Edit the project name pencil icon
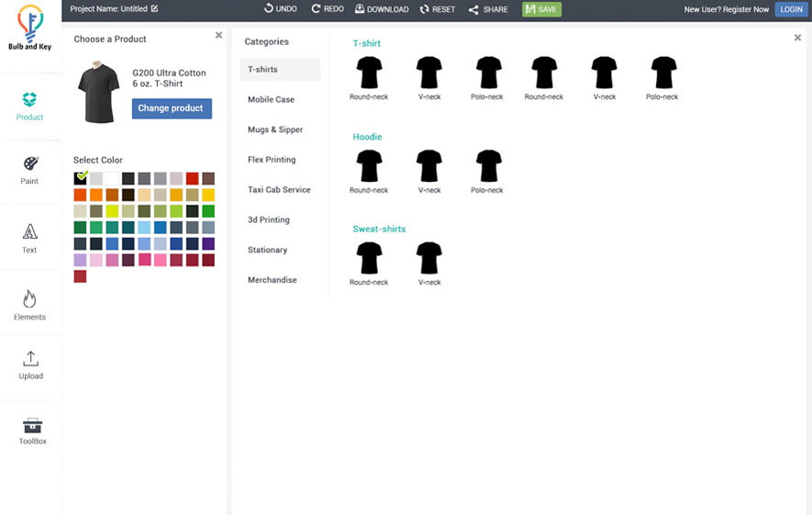This screenshot has height=515, width=812. 155,9
